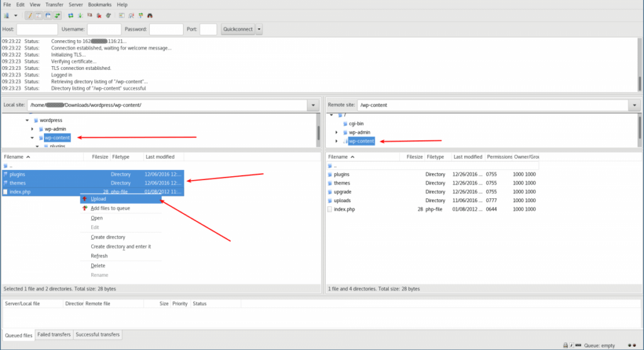
Task: Click the remote cgi-bin folder icon
Action: click(345, 124)
